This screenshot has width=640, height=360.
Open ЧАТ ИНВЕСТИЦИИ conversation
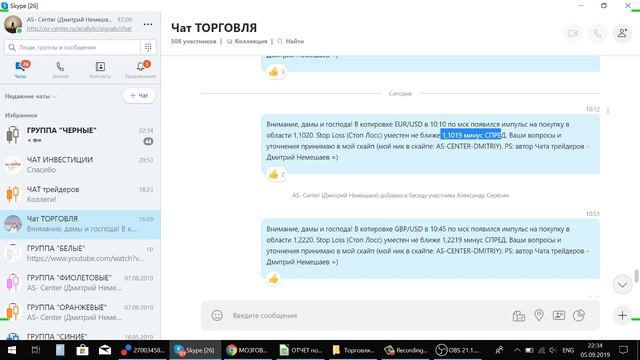tap(80, 164)
